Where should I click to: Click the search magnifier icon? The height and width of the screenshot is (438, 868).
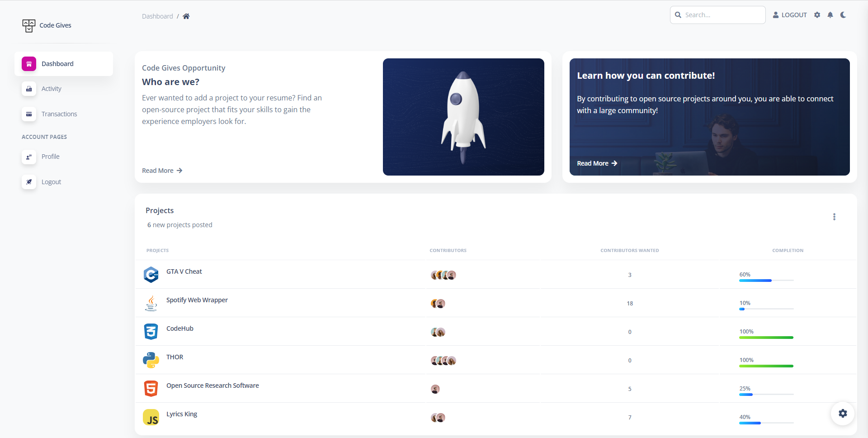[x=678, y=15]
